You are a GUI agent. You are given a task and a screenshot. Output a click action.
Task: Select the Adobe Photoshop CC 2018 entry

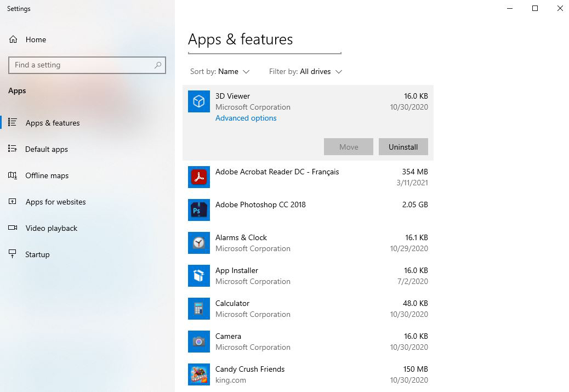(308, 210)
